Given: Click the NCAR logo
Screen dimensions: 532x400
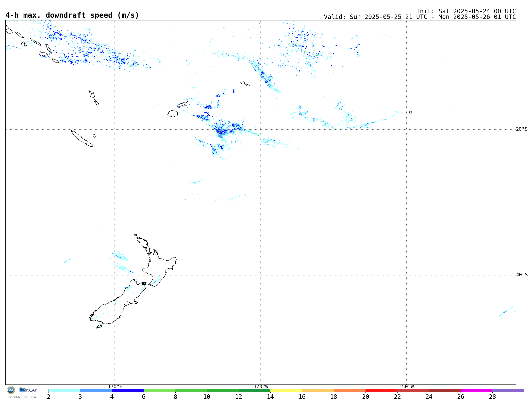Looking at the screenshot, I should (x=28, y=390).
